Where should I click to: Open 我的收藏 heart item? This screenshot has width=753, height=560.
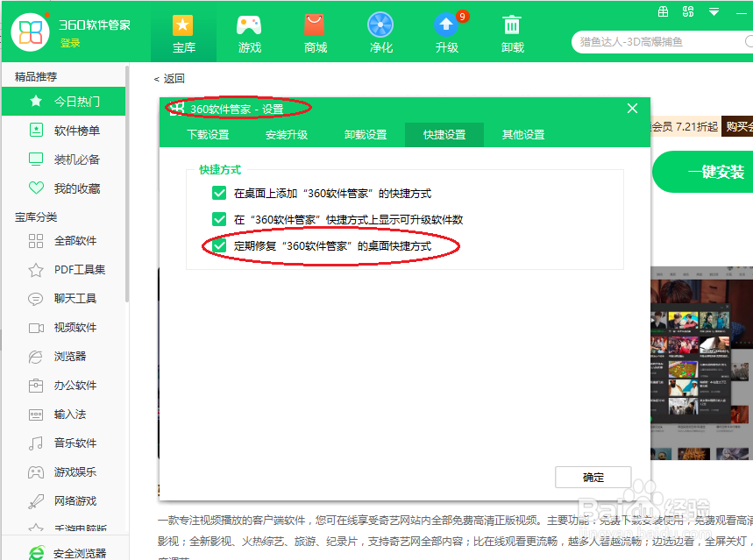point(63,188)
